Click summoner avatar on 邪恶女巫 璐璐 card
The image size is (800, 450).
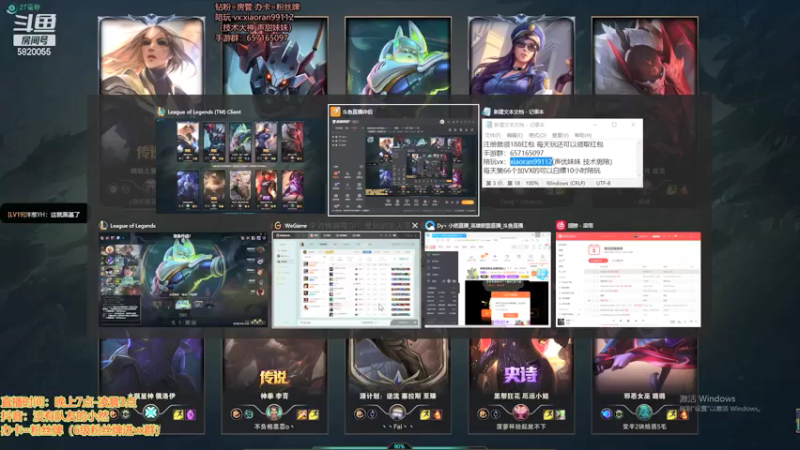(644, 412)
